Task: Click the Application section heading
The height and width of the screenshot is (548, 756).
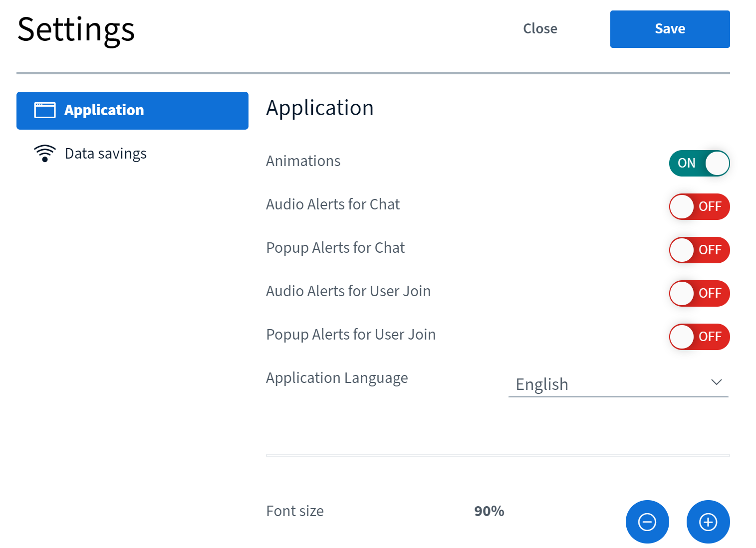Action: [320, 108]
